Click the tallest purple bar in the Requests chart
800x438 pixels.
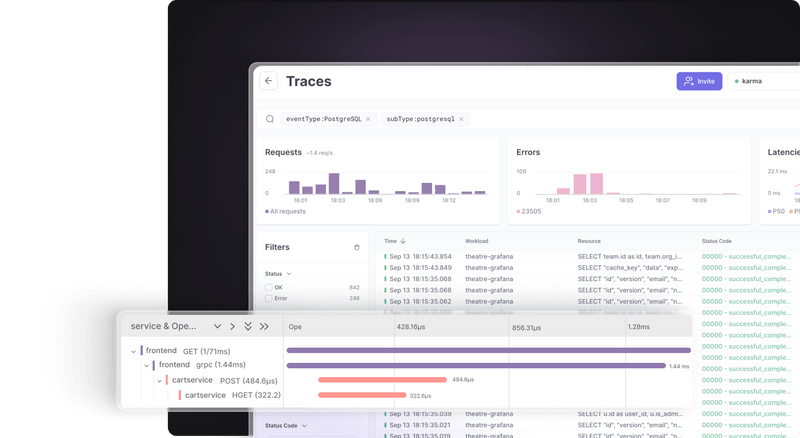coord(334,184)
